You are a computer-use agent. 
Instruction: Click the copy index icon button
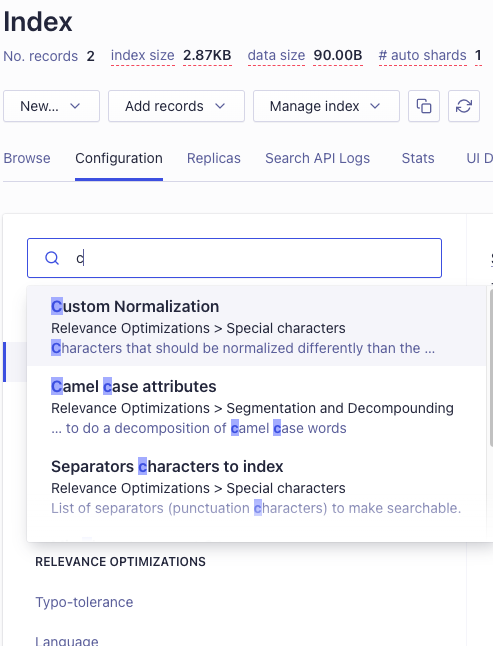(424, 106)
